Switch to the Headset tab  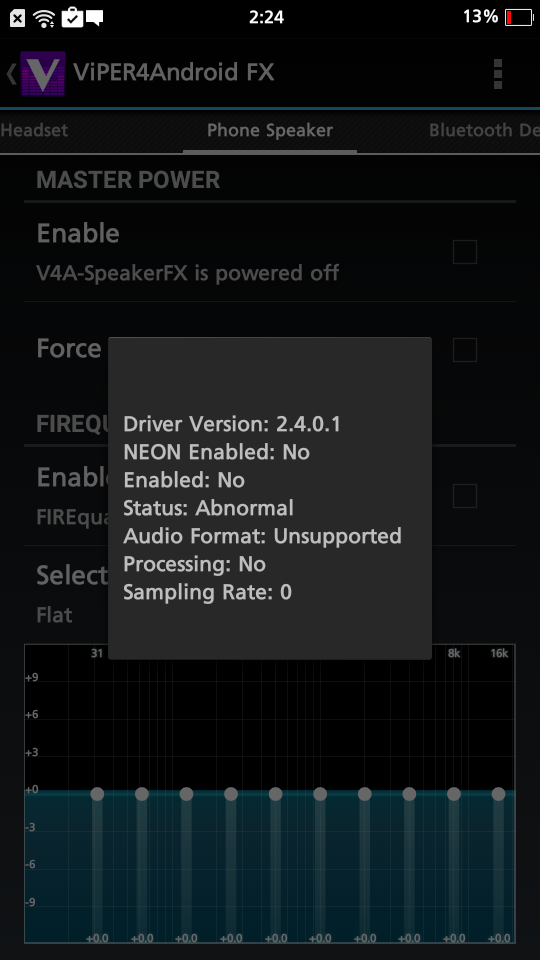pos(34,130)
